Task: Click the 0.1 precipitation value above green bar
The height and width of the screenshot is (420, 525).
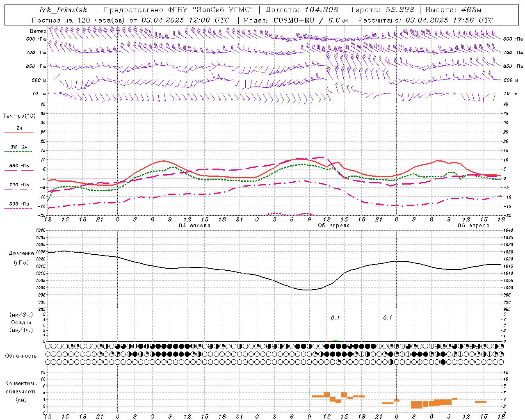Action: click(336, 317)
